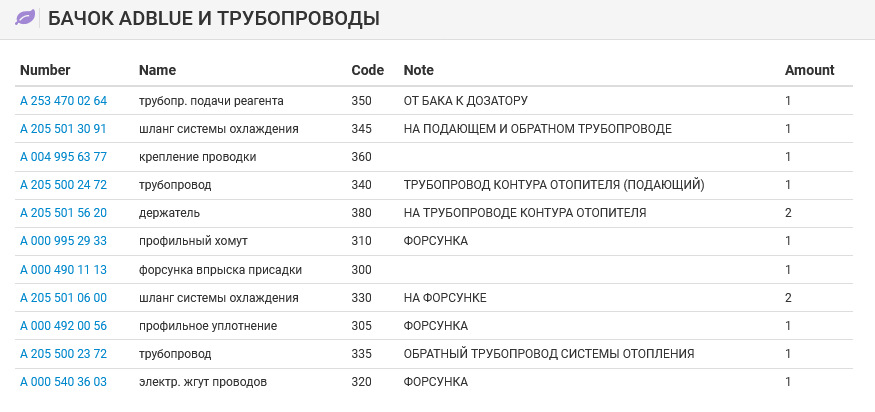This screenshot has height=412, width=875.
Task: Open part number A 000 540 36 03
Action: coord(63,382)
